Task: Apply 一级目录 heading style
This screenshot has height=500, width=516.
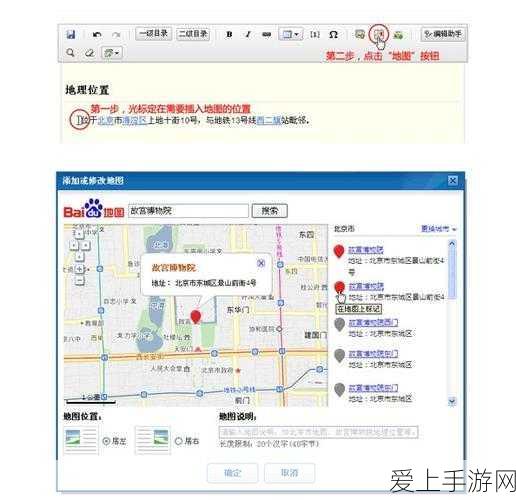Action: pos(154,34)
